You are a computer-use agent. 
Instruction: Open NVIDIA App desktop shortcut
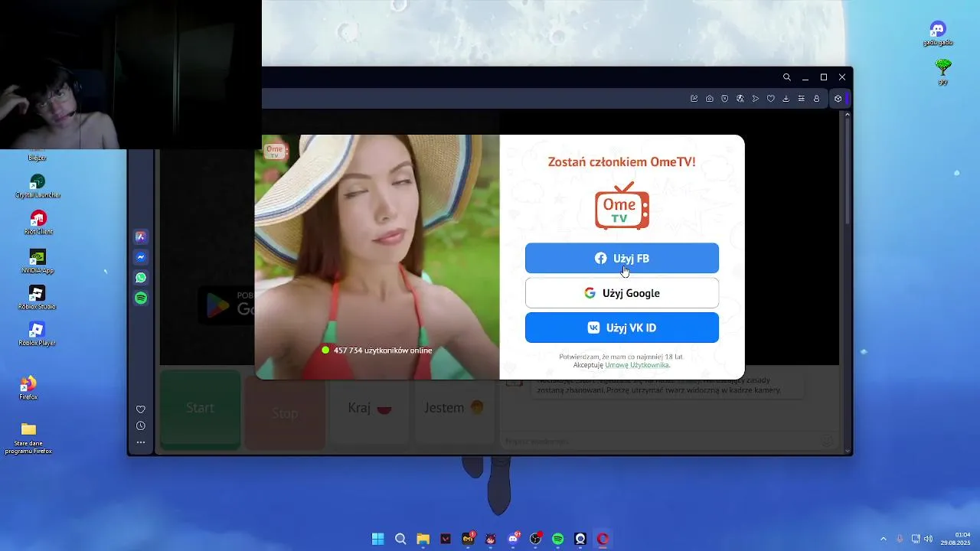tap(38, 261)
